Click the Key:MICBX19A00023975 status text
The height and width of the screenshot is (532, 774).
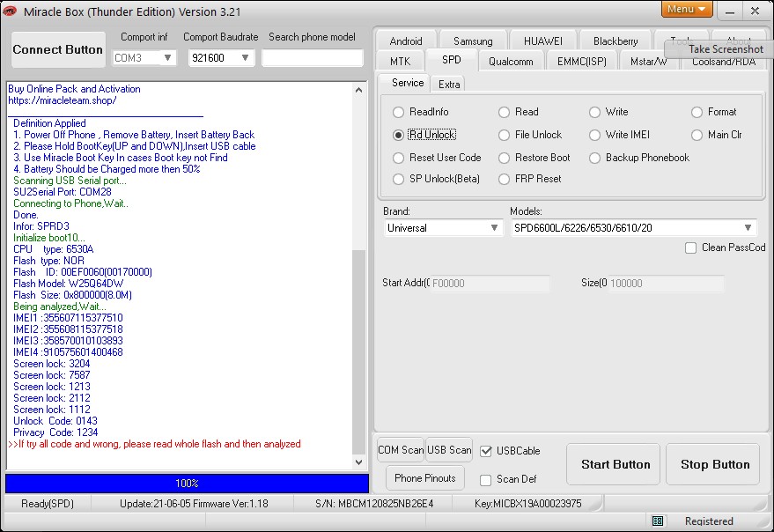[527, 504]
